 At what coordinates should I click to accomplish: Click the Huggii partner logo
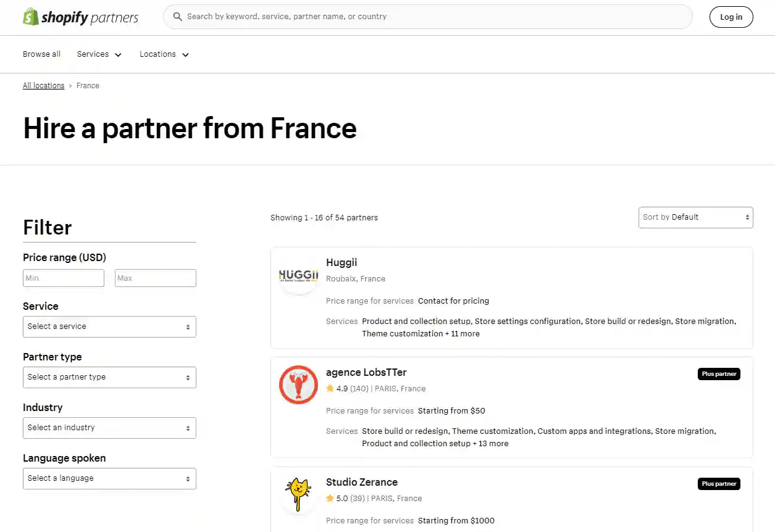(x=299, y=275)
